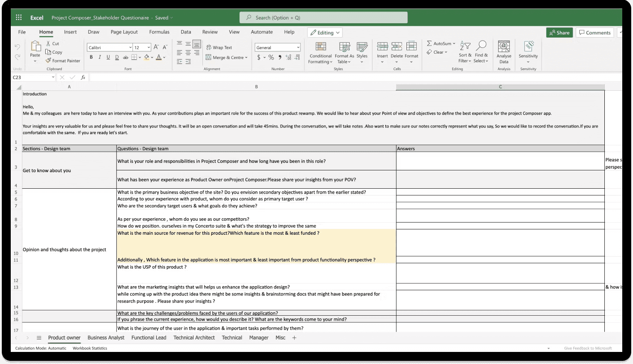The height and width of the screenshot is (364, 633).
Task: Click the Copy icon
Action: [x=48, y=52]
